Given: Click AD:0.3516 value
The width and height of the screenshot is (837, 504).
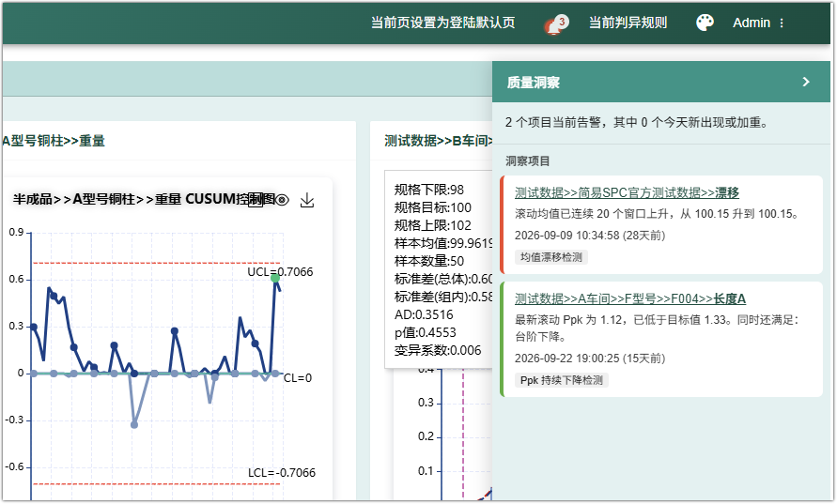Looking at the screenshot, I should coord(424,314).
